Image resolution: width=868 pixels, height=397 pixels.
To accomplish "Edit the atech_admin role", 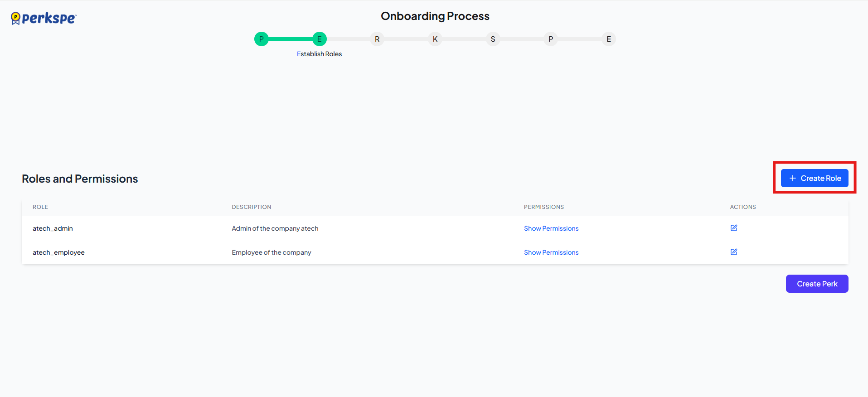I will [x=733, y=228].
